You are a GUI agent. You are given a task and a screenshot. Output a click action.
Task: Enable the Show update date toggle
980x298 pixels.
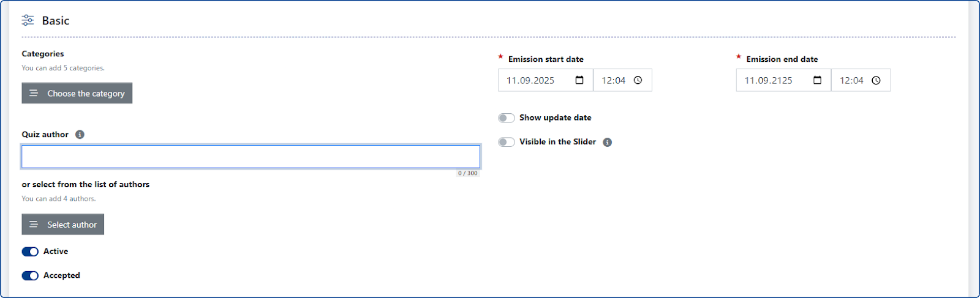click(506, 117)
